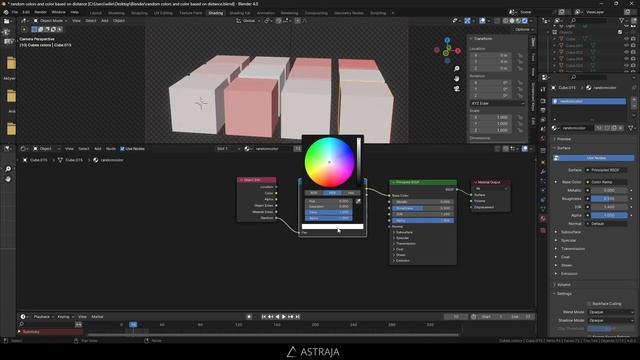Viewport: 640px width, 360px height.
Task: Select the RGB mode in color picker
Action: pos(313,193)
